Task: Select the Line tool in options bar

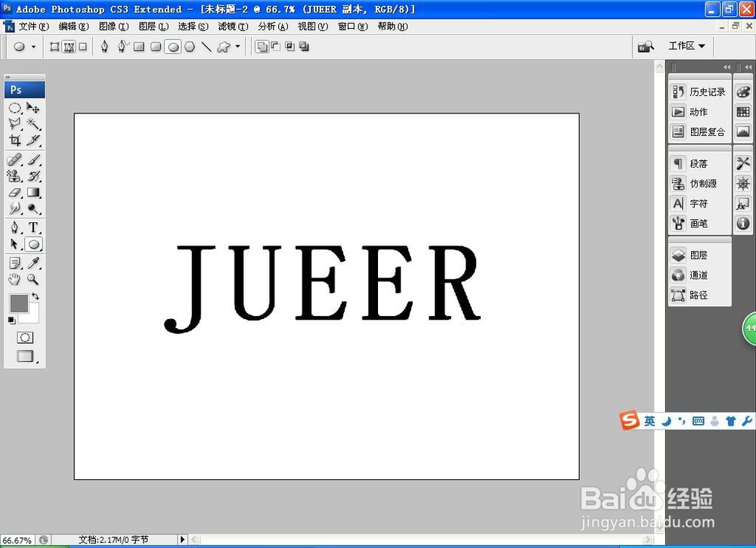Action: click(206, 47)
